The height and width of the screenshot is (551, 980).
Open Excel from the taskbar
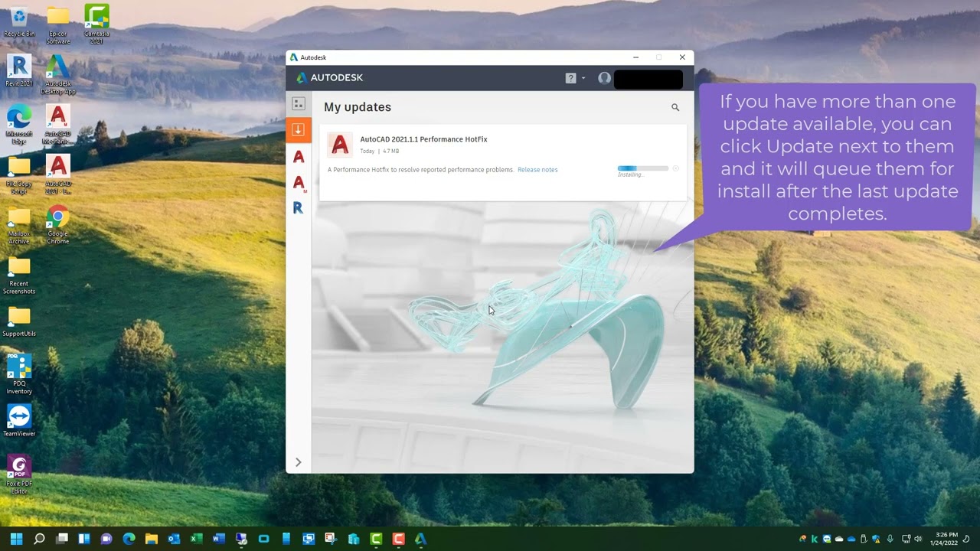point(196,539)
